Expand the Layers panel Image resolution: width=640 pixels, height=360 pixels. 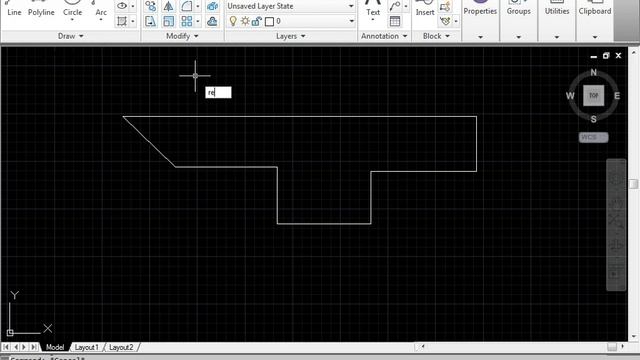click(x=291, y=36)
